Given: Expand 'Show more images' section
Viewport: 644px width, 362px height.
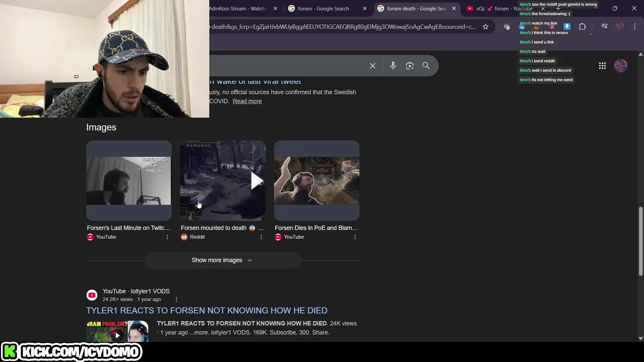Looking at the screenshot, I should 222,260.
